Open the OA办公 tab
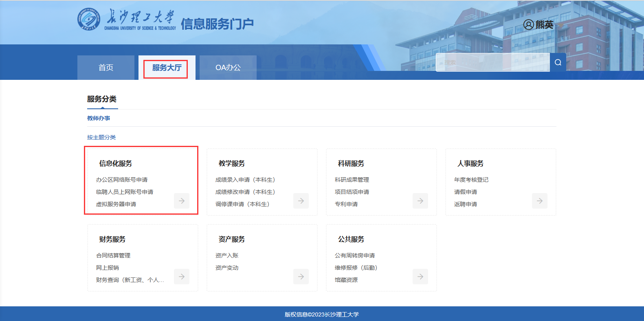The image size is (644, 321). coord(228,68)
